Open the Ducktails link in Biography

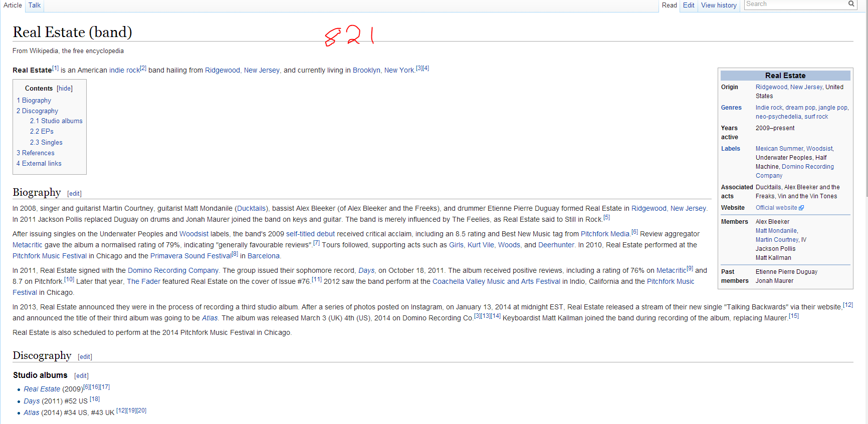point(251,208)
